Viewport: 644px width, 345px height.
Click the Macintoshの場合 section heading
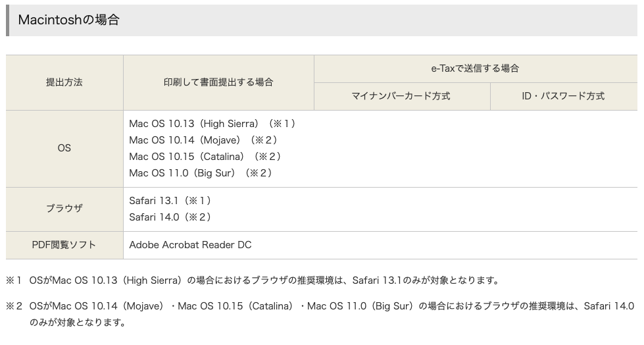68,20
